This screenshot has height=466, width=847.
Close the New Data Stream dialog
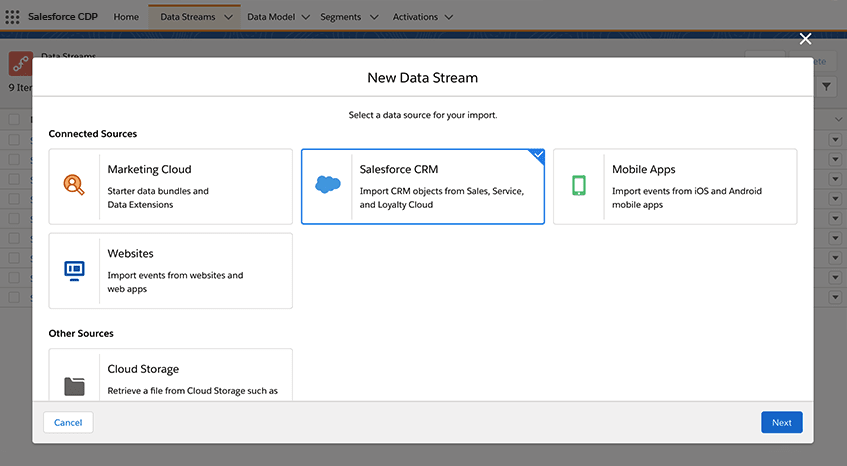click(x=805, y=39)
